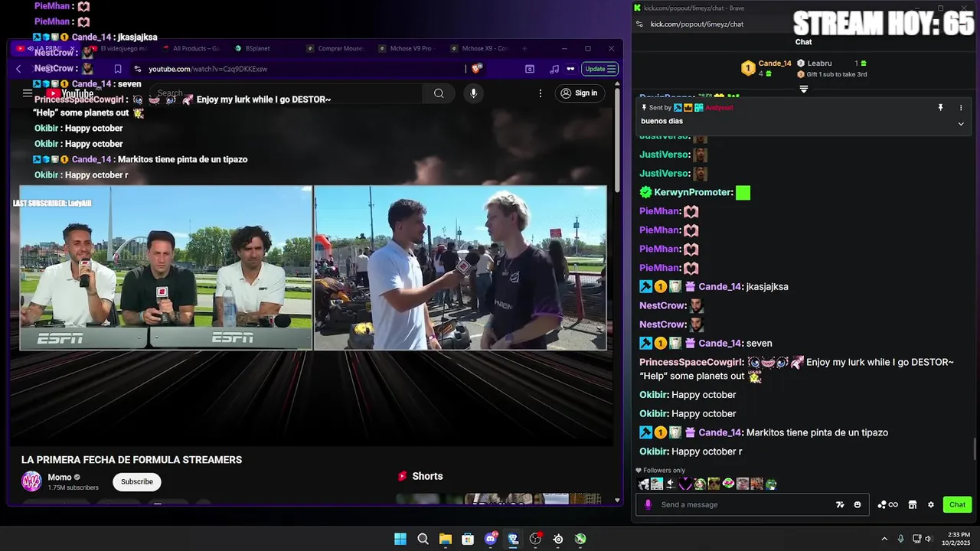
Task: Open YouTube hamburger guide menu
Action: tap(28, 93)
